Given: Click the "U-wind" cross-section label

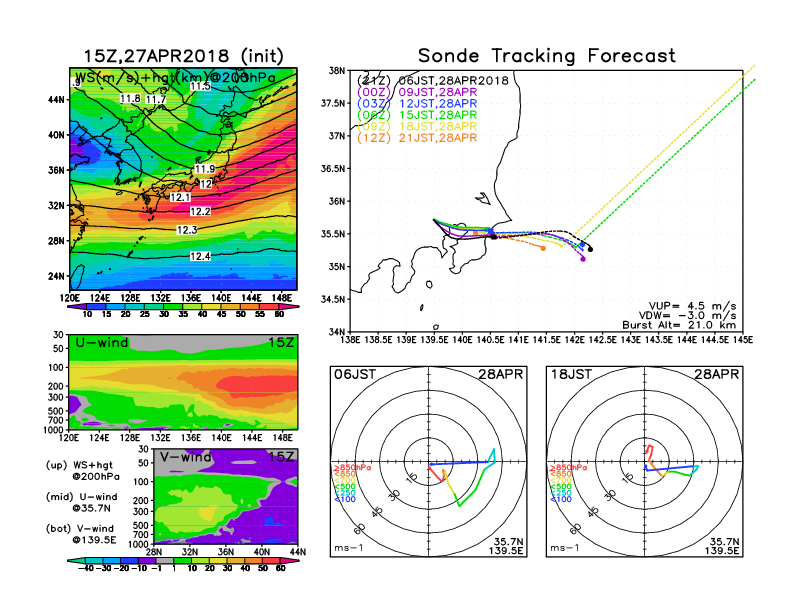Looking at the screenshot, I should (x=102, y=343).
